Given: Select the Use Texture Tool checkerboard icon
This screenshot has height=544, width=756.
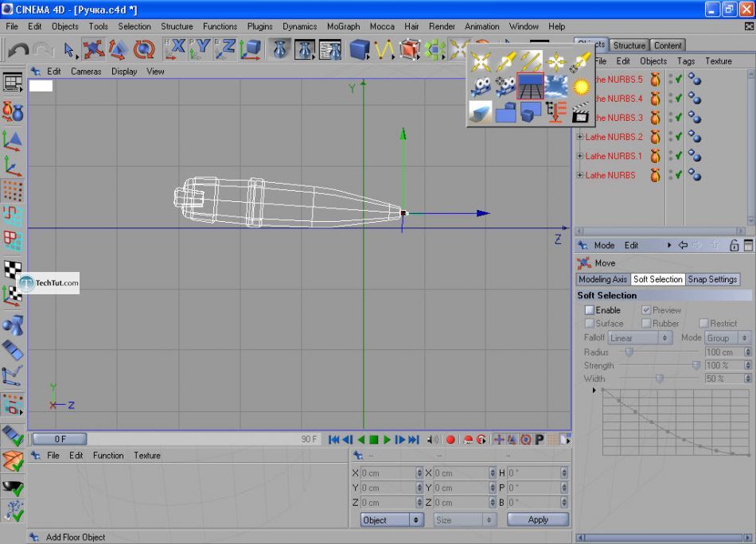Looking at the screenshot, I should pyautogui.click(x=13, y=268).
